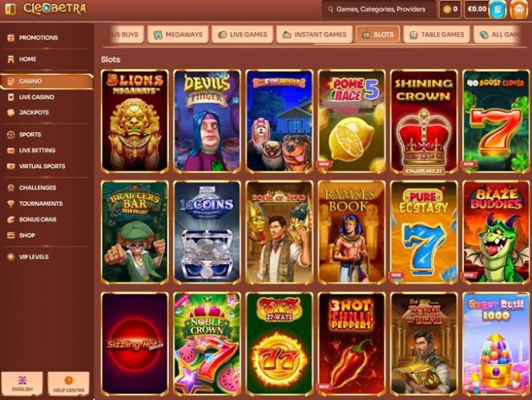Open the Help Centre button
The width and height of the screenshot is (532, 400).
(x=69, y=384)
